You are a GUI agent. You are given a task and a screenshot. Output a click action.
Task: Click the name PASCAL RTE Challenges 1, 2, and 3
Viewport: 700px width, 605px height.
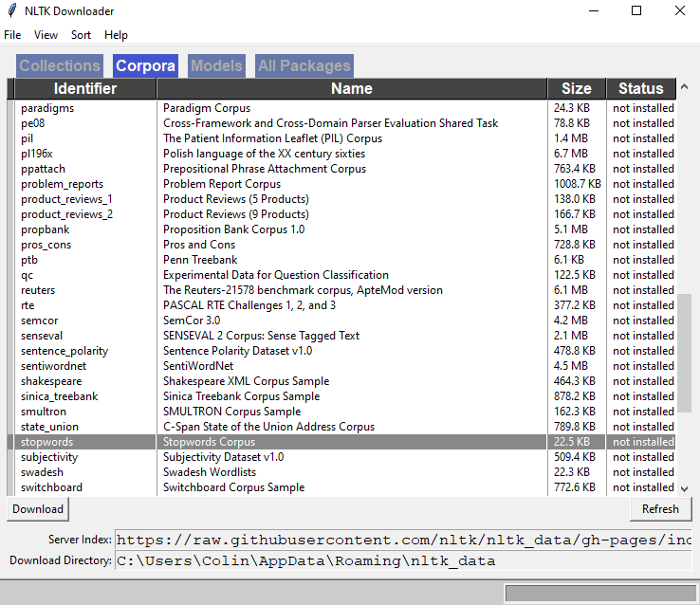(249, 305)
